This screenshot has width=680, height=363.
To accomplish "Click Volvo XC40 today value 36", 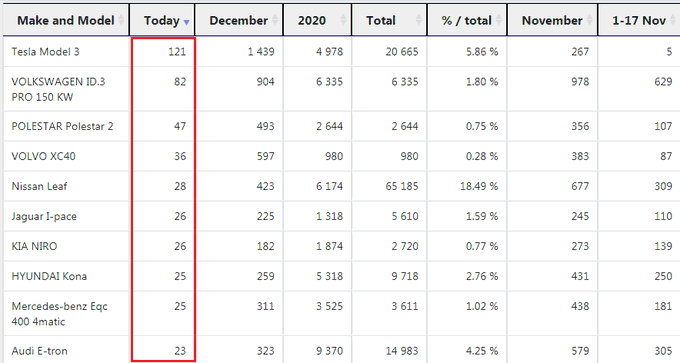I will [180, 156].
